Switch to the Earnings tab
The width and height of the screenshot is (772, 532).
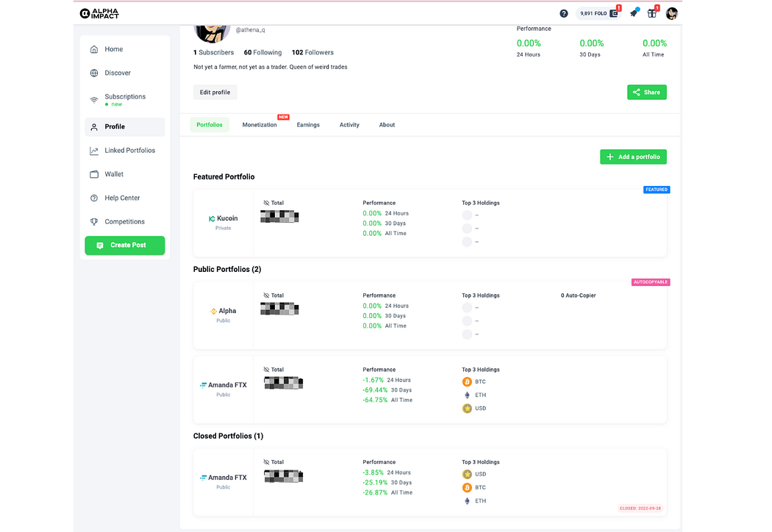(x=308, y=125)
